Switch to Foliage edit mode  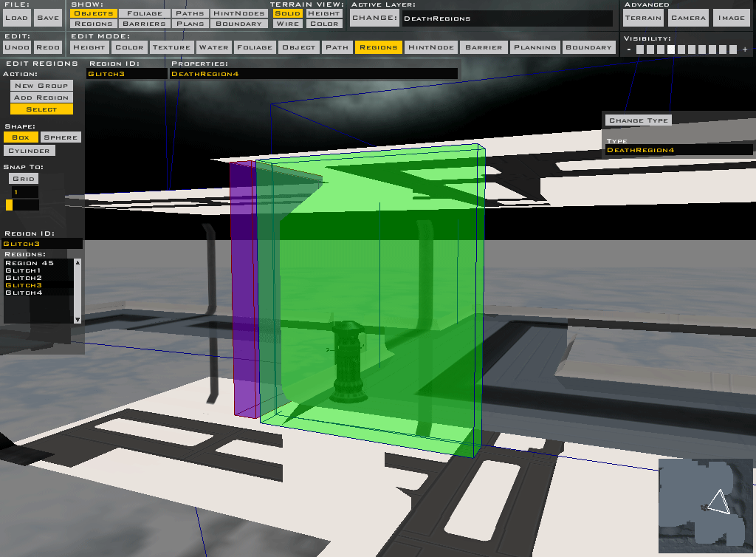(255, 47)
